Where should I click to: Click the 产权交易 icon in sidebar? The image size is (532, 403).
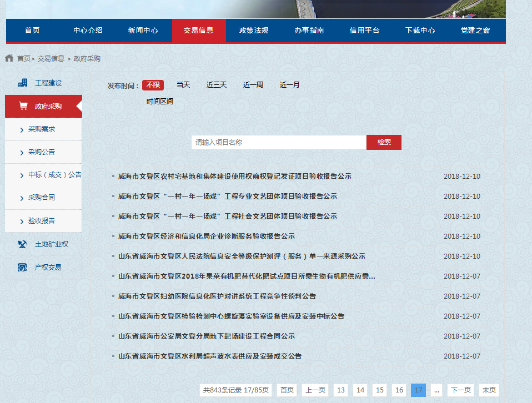tap(23, 268)
